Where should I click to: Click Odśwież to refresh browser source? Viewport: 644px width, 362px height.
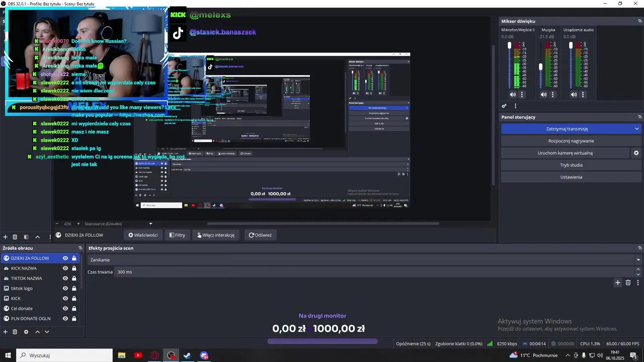point(260,235)
